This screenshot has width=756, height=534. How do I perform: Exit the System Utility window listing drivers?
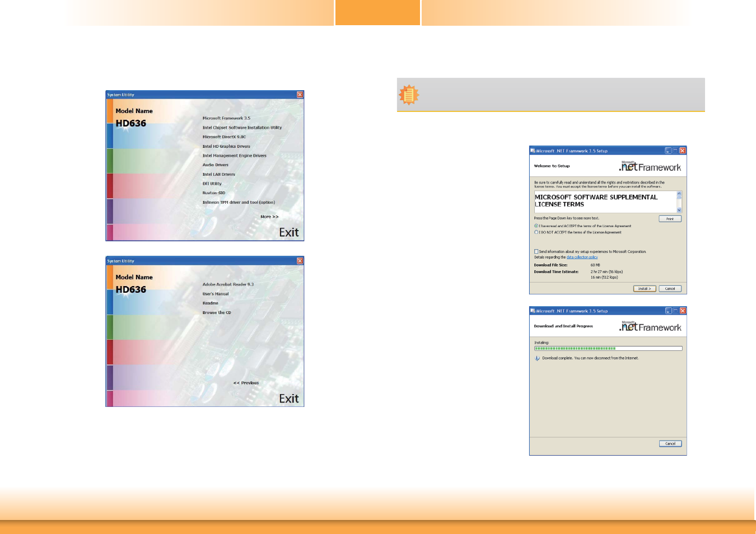click(x=289, y=232)
